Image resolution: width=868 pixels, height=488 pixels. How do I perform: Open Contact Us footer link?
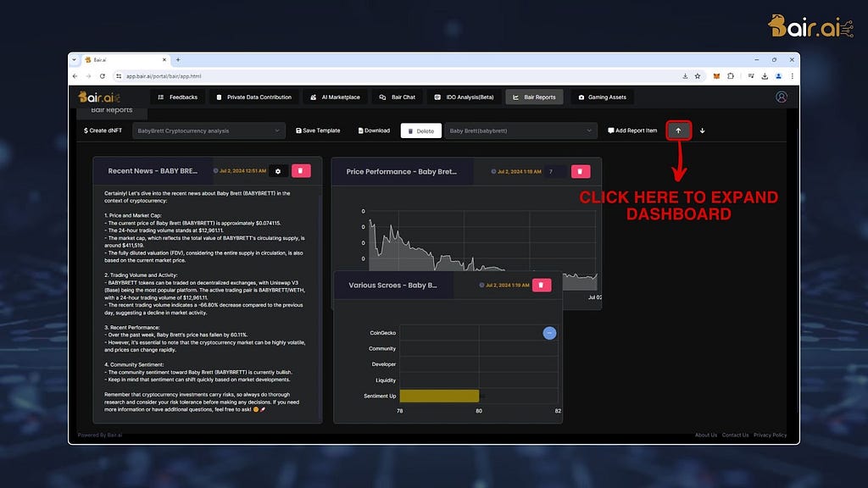coord(735,435)
